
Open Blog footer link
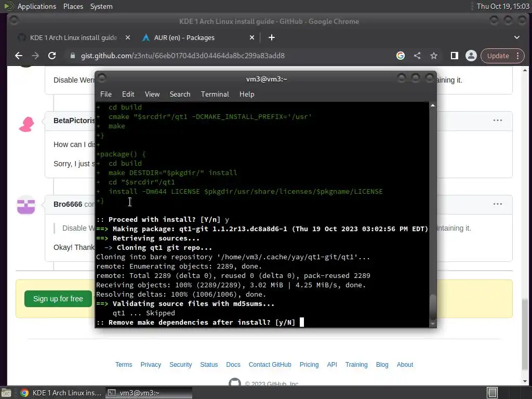click(x=382, y=365)
